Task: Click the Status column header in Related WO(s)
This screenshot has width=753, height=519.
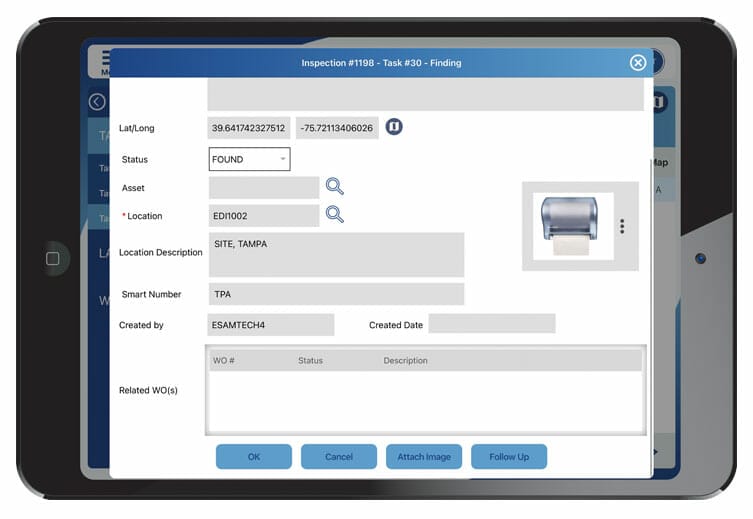Action: point(310,360)
